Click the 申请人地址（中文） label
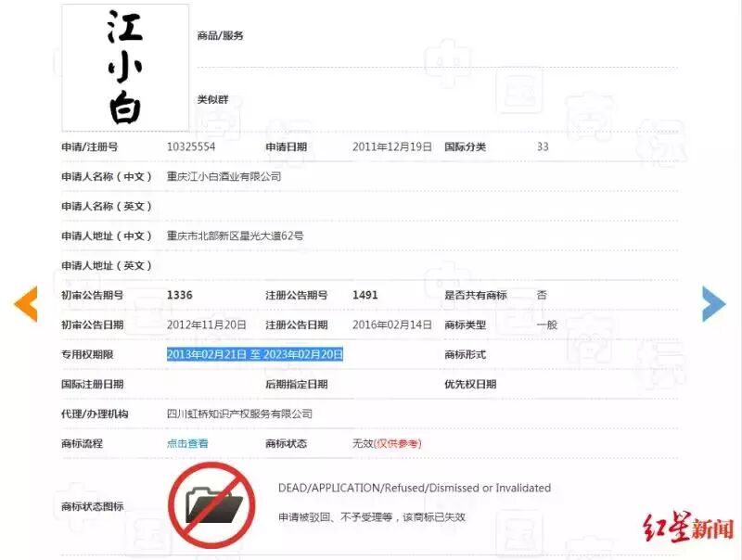Screen dimensions: 742x560 (107, 235)
